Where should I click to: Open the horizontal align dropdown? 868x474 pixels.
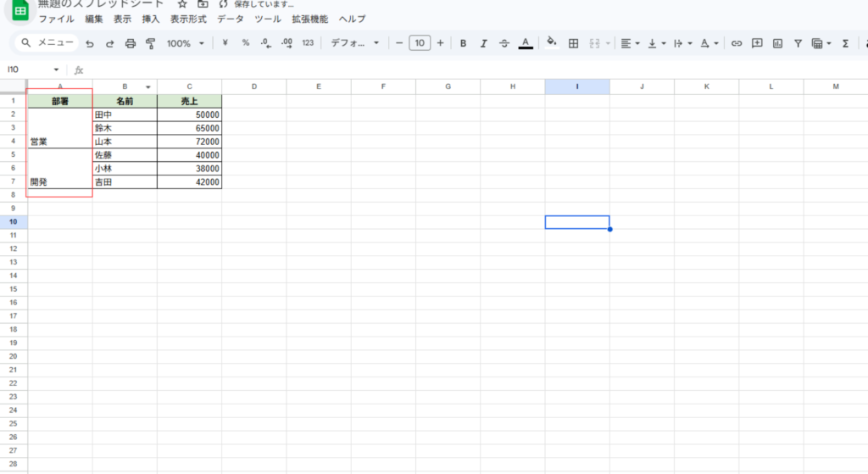(629, 43)
